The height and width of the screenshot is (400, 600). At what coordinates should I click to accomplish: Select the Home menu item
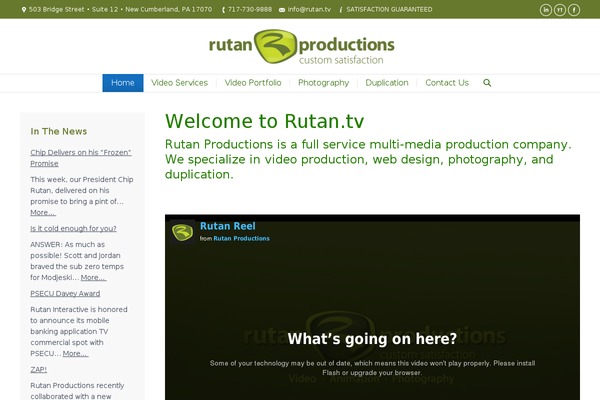tap(123, 83)
